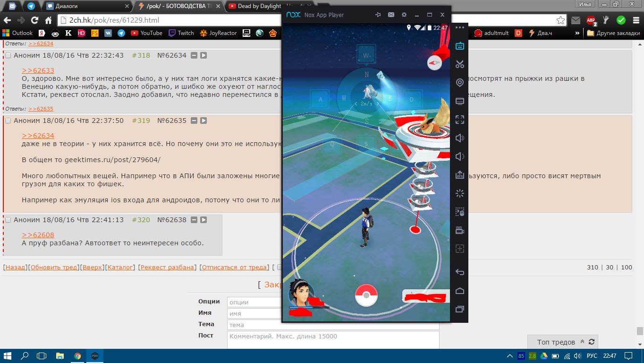This screenshot has width=644, height=363.
Task: Pin the Nox window with the pin icon
Action: [378, 15]
